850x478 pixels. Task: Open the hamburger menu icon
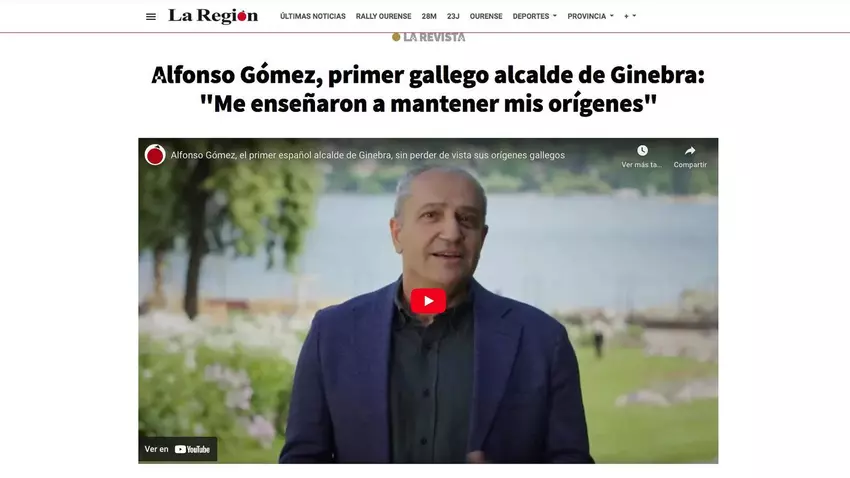coord(151,17)
